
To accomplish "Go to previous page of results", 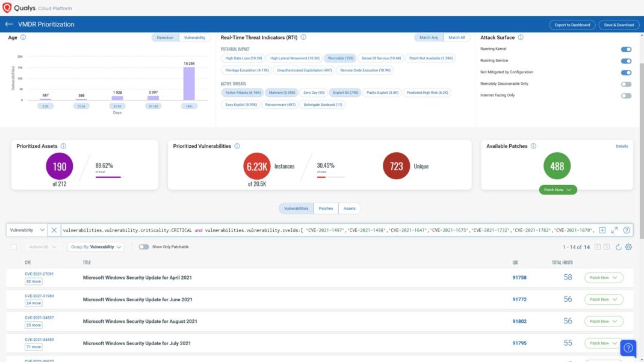I will point(598,247).
